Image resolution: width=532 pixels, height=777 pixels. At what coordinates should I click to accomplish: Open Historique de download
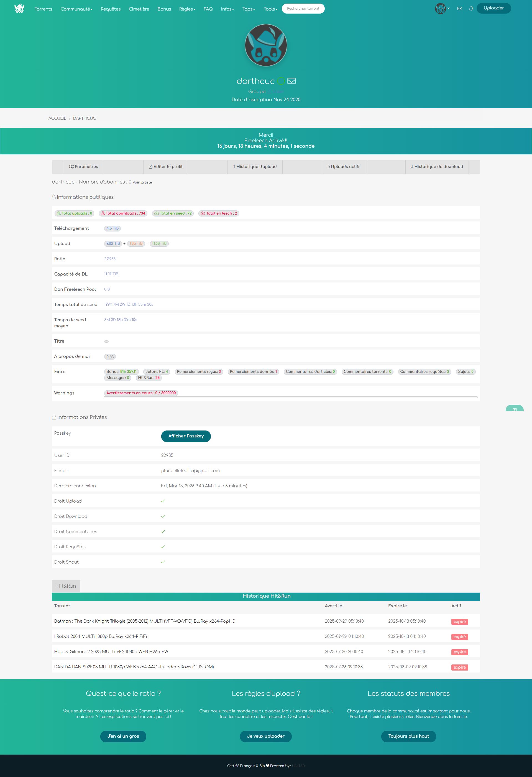437,167
